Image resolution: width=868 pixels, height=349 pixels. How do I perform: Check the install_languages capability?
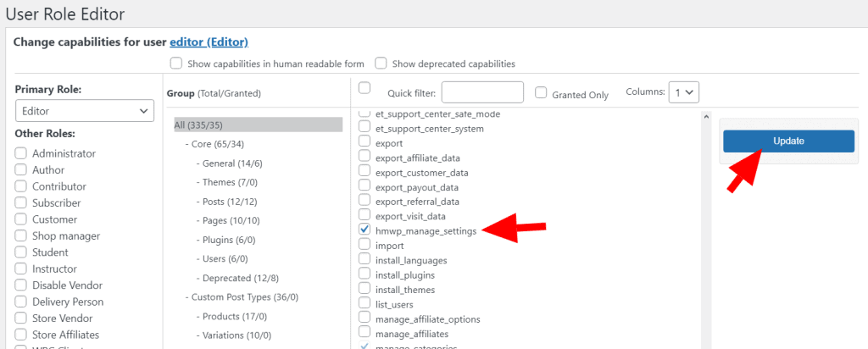click(x=364, y=258)
